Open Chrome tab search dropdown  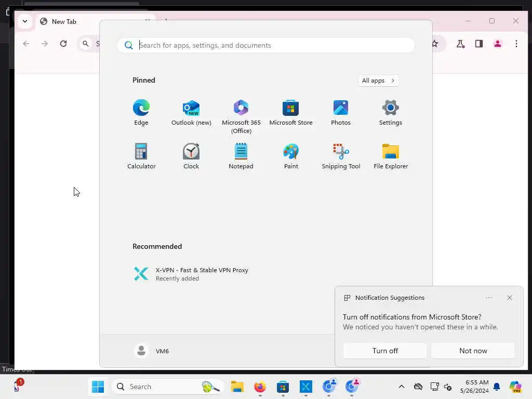click(25, 21)
